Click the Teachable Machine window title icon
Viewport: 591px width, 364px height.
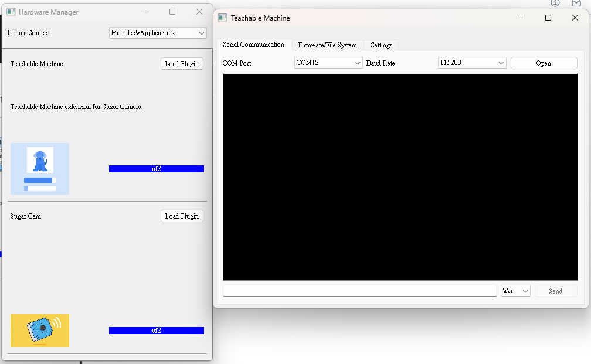(x=223, y=18)
